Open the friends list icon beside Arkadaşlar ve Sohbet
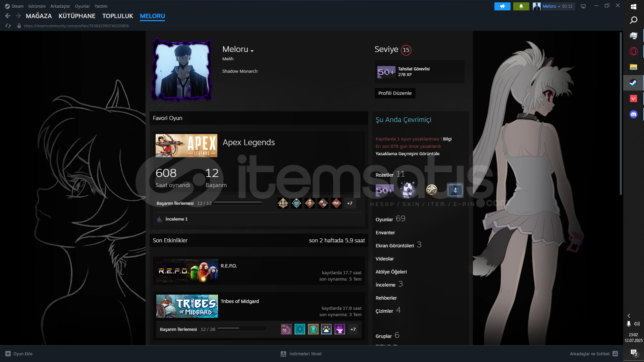The height and width of the screenshot is (362, 644). pos(615,354)
